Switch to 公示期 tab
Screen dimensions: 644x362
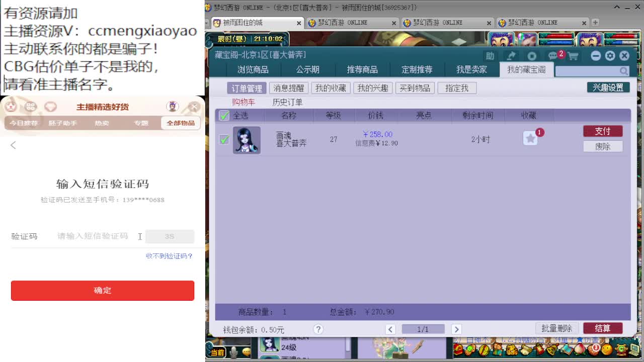pyautogui.click(x=308, y=70)
